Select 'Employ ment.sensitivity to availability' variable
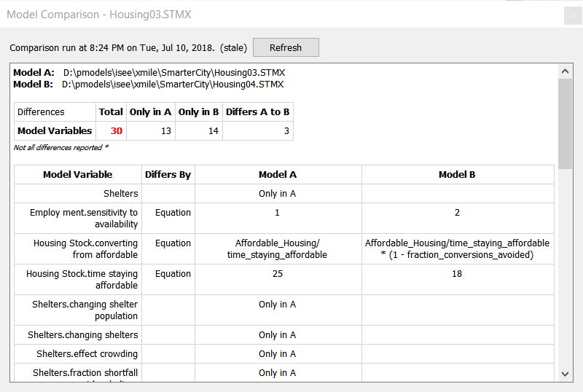The image size is (583, 392). 84,219
